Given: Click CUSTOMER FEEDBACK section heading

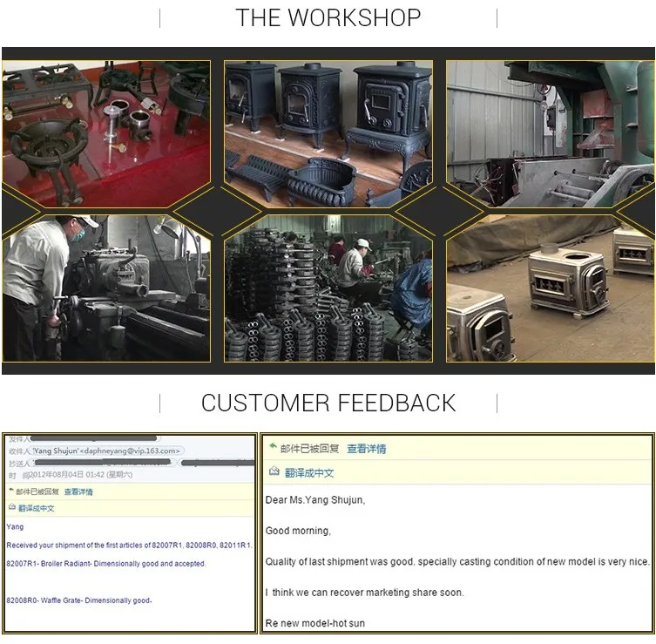Looking at the screenshot, I should point(328,403).
